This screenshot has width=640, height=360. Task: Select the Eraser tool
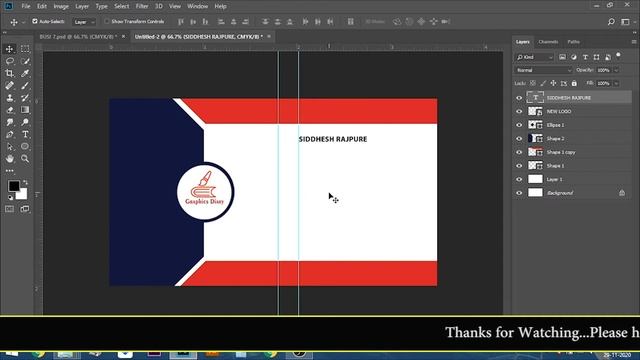click(9, 110)
